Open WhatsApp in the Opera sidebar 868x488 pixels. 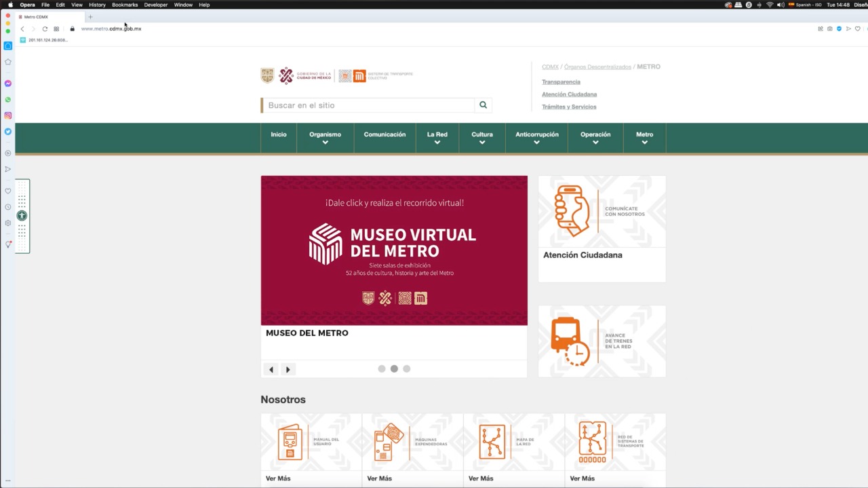pyautogui.click(x=8, y=100)
